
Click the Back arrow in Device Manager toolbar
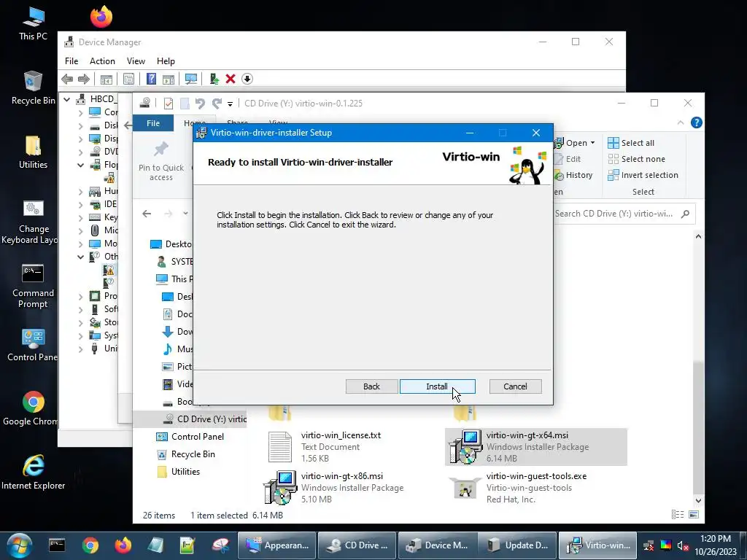(x=67, y=79)
